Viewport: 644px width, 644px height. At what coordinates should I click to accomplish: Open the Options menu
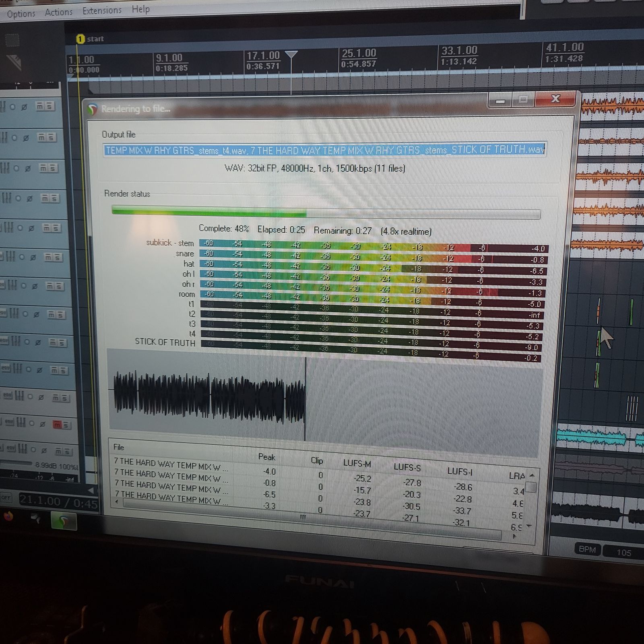click(21, 14)
